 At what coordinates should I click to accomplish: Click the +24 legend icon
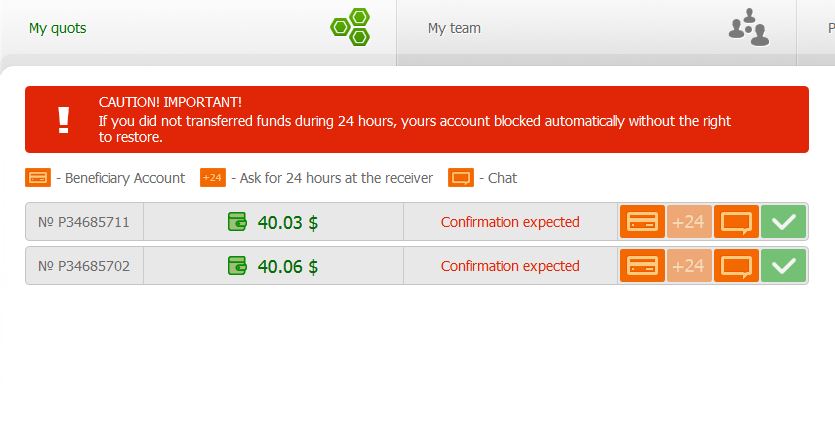click(212, 178)
